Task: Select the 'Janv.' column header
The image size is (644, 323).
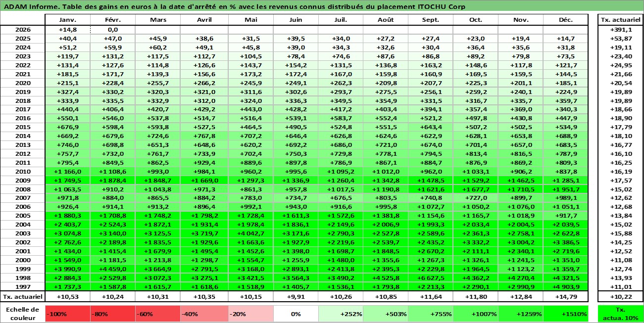Action: [67, 20]
